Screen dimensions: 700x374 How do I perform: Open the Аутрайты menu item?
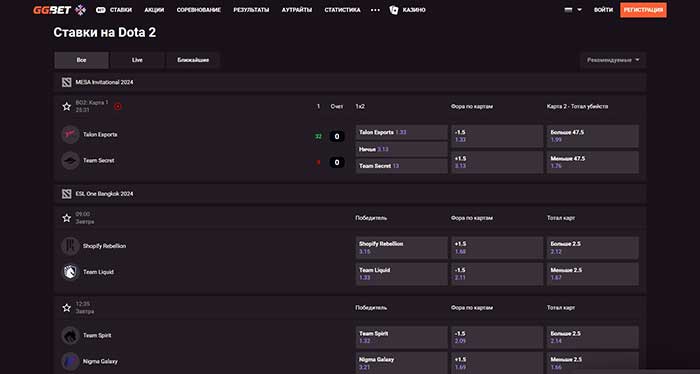297,10
